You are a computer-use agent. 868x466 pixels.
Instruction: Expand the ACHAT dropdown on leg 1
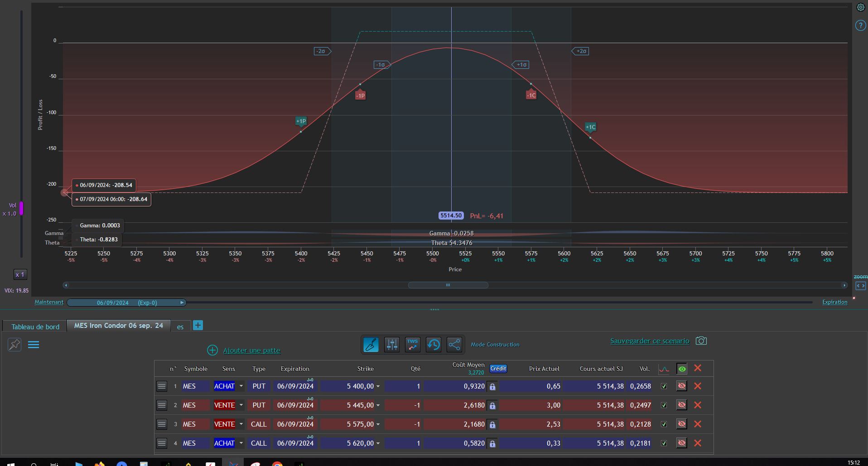click(x=241, y=386)
